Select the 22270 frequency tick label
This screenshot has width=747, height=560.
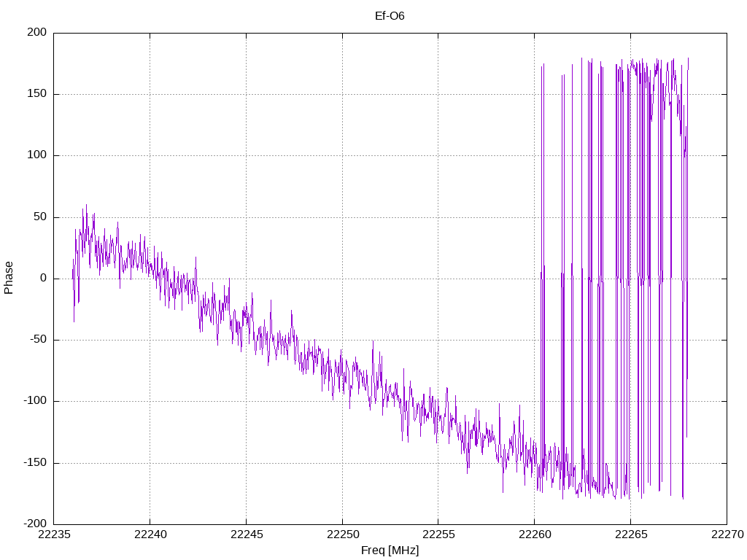tap(727, 534)
